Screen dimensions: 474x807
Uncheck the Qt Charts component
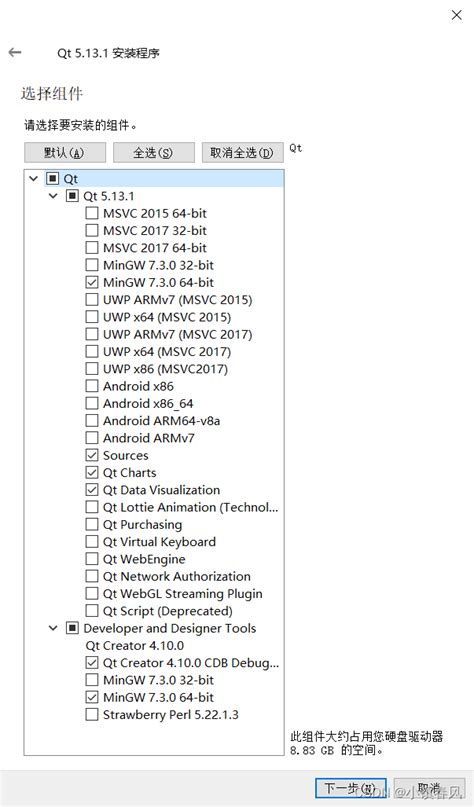click(x=92, y=472)
